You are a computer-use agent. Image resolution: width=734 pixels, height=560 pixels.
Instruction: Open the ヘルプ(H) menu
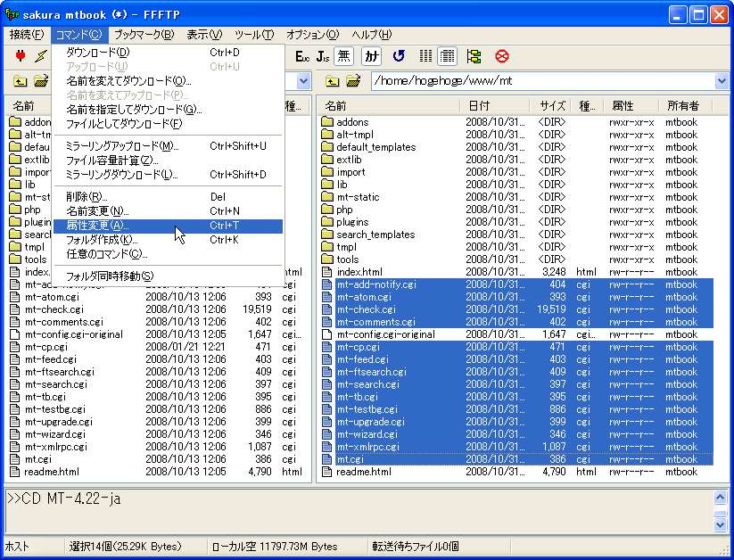371,35
